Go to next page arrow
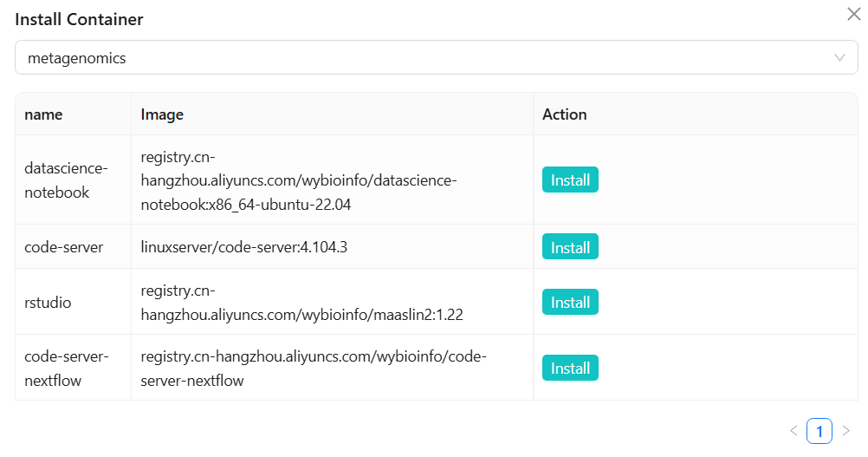The width and height of the screenshot is (868, 457). coord(845,431)
